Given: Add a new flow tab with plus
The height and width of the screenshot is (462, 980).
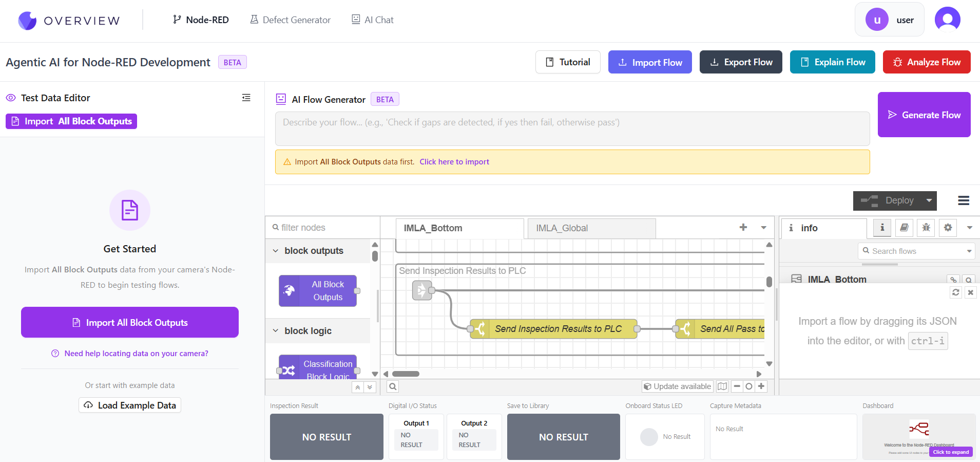Looking at the screenshot, I should pyautogui.click(x=743, y=228).
